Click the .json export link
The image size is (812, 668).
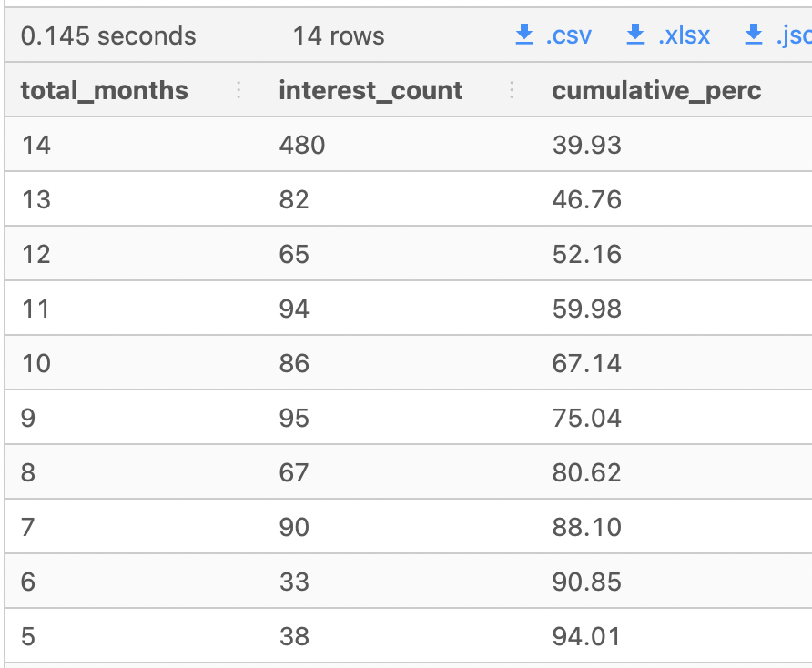792,35
